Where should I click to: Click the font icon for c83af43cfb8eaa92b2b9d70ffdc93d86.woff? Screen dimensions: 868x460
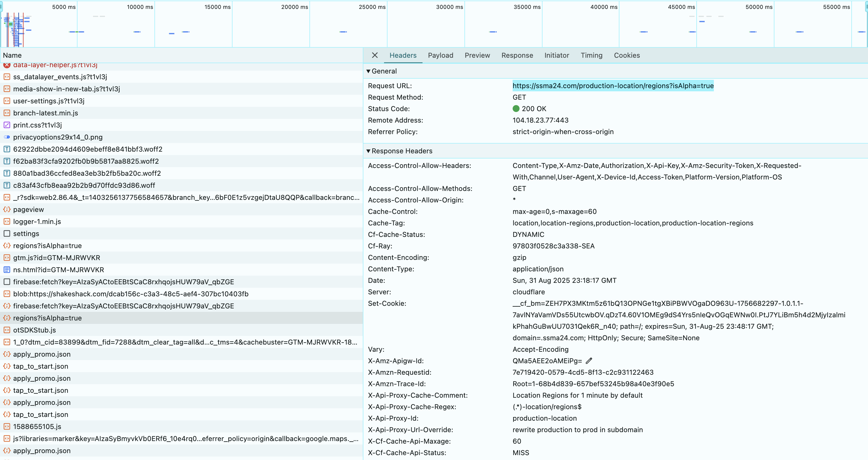coord(7,185)
